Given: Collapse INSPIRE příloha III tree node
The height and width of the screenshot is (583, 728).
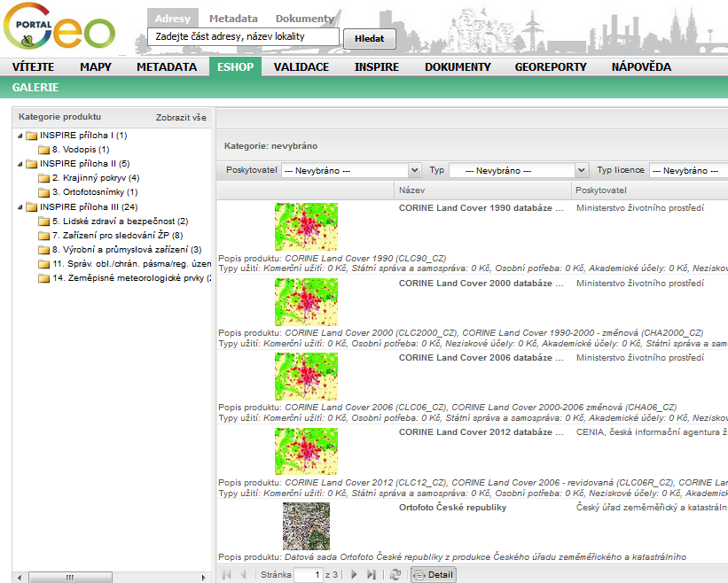Looking at the screenshot, I should tap(20, 207).
